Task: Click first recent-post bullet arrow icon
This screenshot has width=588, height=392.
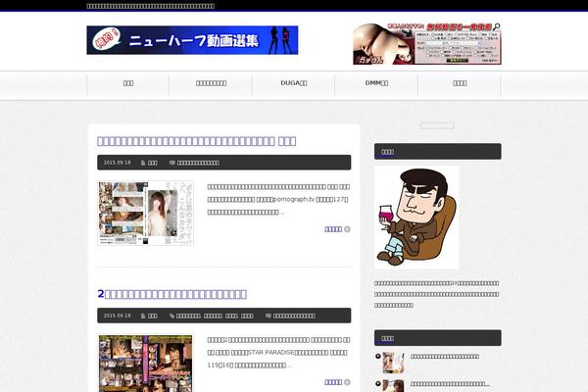Action: [377, 356]
